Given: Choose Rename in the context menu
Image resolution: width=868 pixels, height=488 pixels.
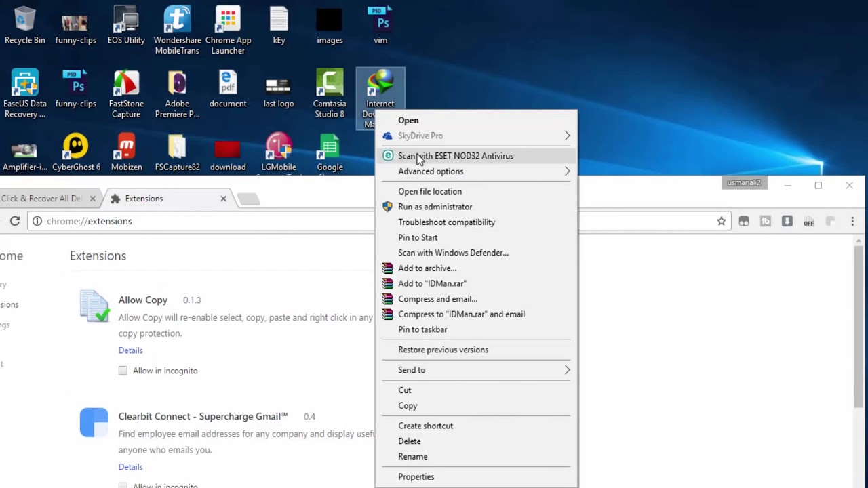Looking at the screenshot, I should click(476, 457).
